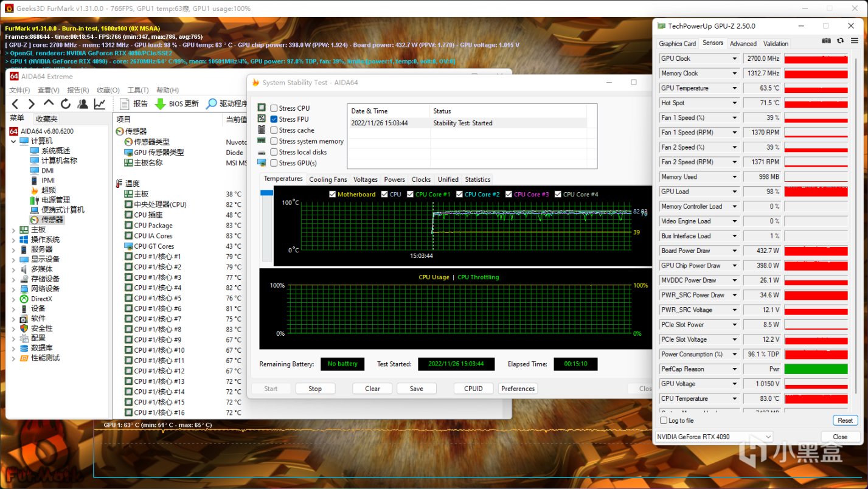Click the AIDA64 toolbar forward arrow

32,103
